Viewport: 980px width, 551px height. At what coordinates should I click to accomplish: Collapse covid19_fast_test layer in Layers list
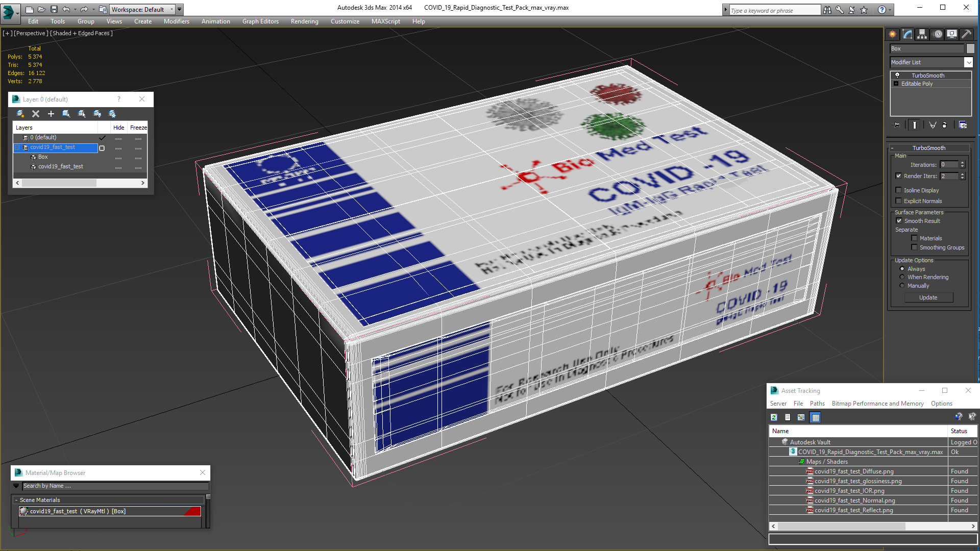click(17, 147)
